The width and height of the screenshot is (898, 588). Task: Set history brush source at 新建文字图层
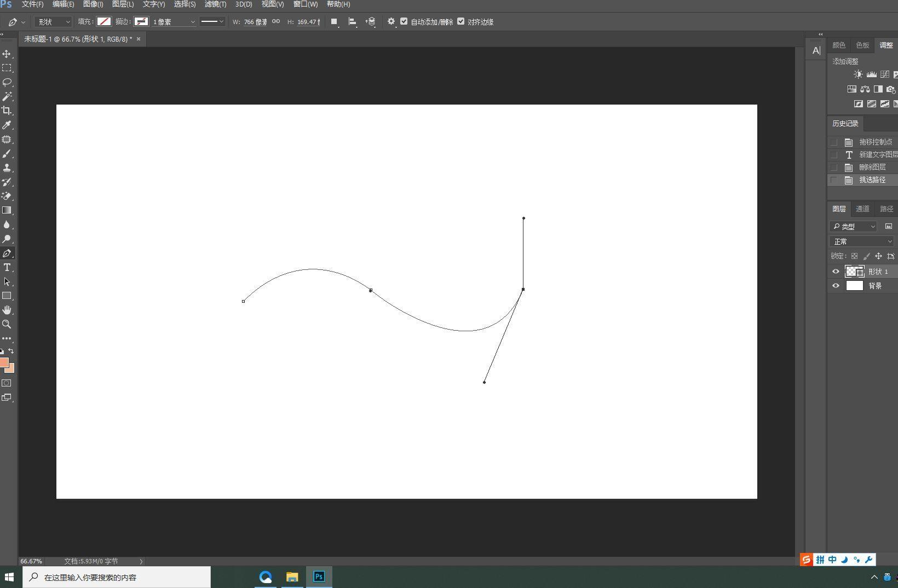tap(834, 154)
